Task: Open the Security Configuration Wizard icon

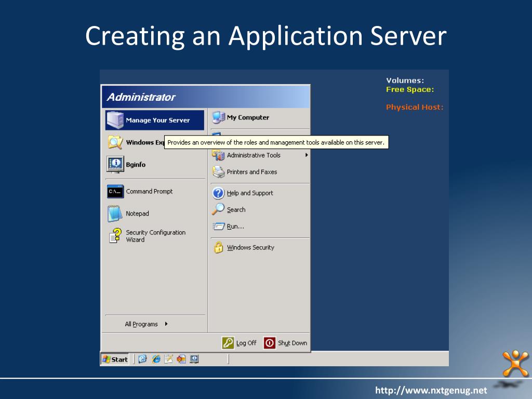Action: pos(115,235)
